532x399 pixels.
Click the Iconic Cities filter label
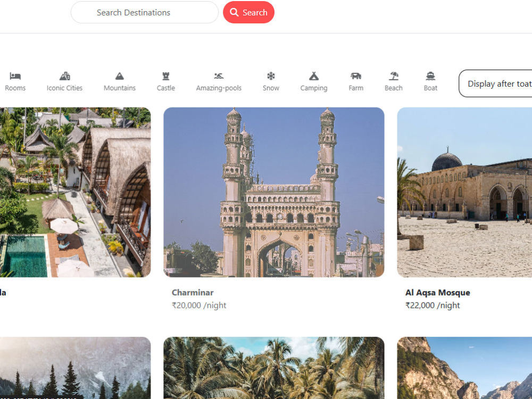(64, 88)
